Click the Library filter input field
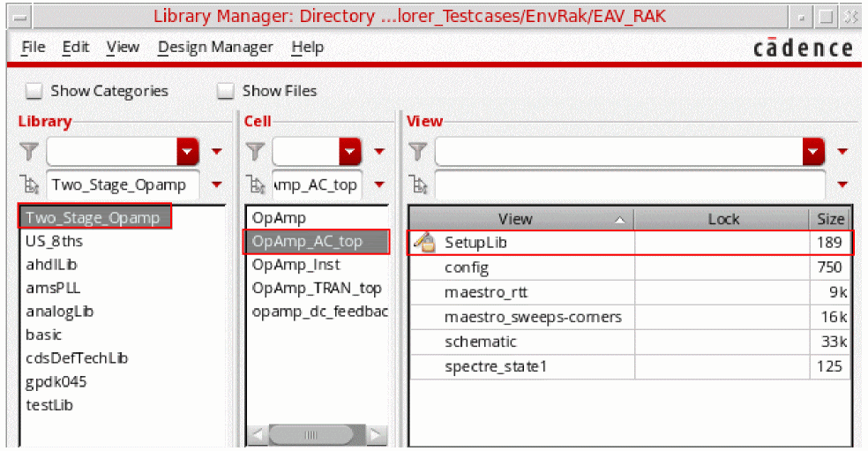868x451 pixels. point(112,151)
